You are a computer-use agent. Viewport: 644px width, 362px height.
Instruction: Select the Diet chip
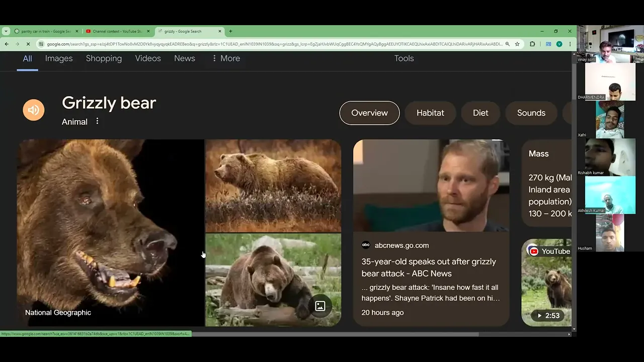(x=480, y=113)
